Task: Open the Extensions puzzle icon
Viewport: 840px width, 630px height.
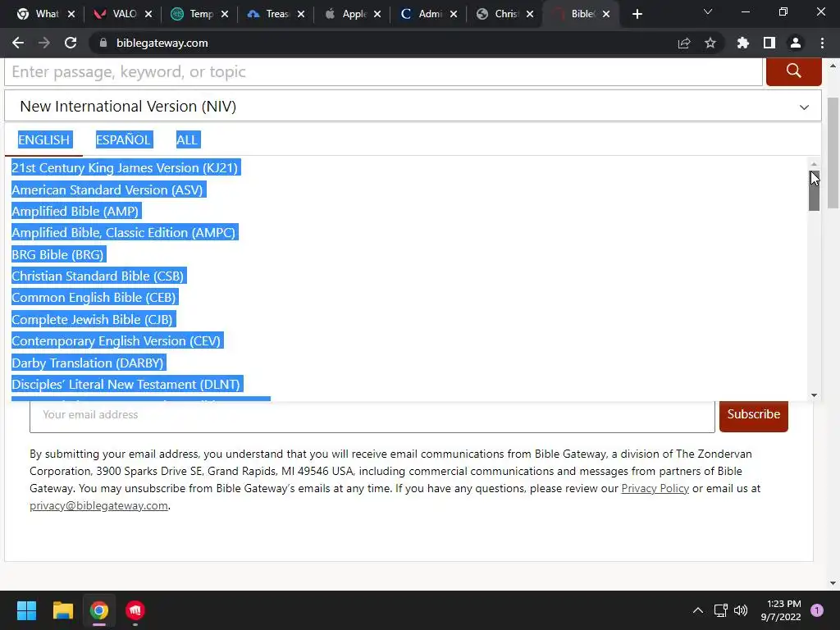Action: pyautogui.click(x=742, y=43)
